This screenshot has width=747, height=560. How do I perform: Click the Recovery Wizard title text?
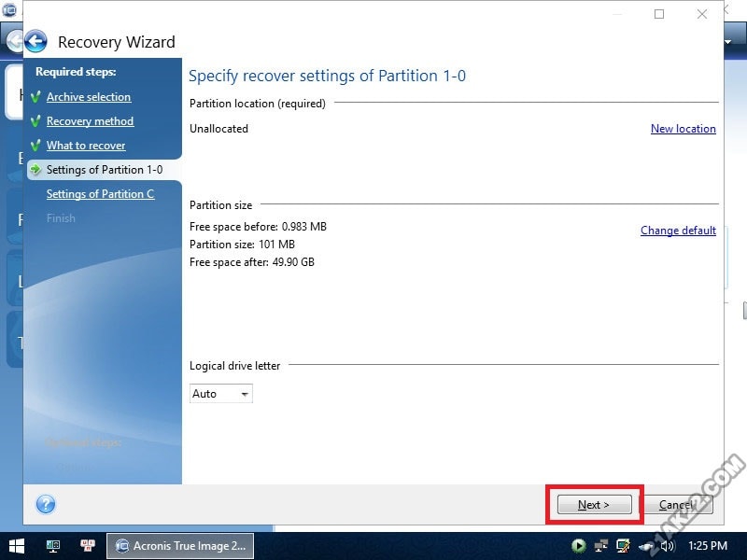coord(116,42)
